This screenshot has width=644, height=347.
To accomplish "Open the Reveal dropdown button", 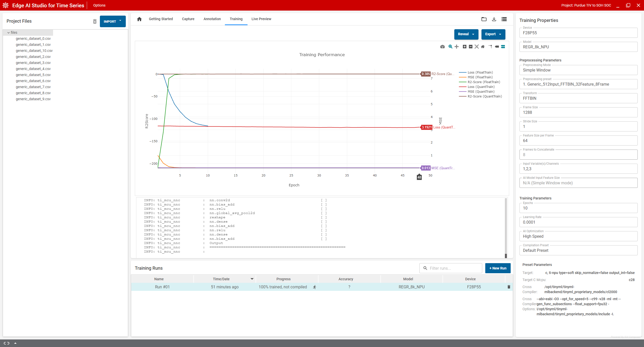I will [x=466, y=34].
